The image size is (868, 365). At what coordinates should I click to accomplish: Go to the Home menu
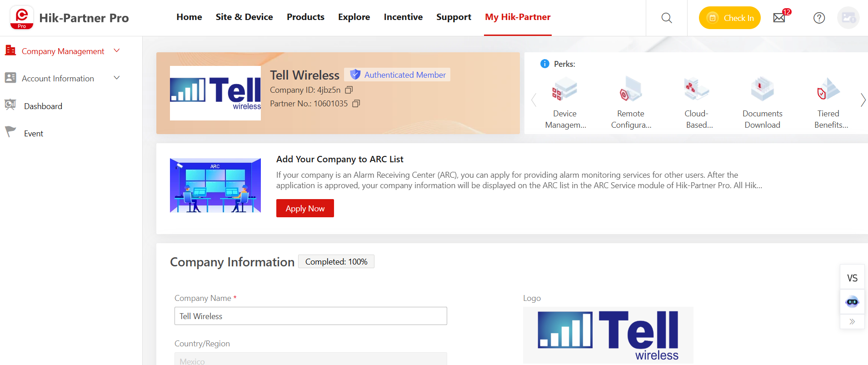tap(189, 17)
